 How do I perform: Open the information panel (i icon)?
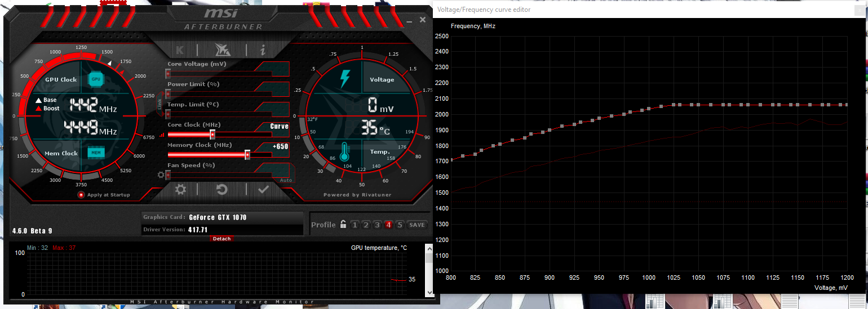[x=263, y=50]
